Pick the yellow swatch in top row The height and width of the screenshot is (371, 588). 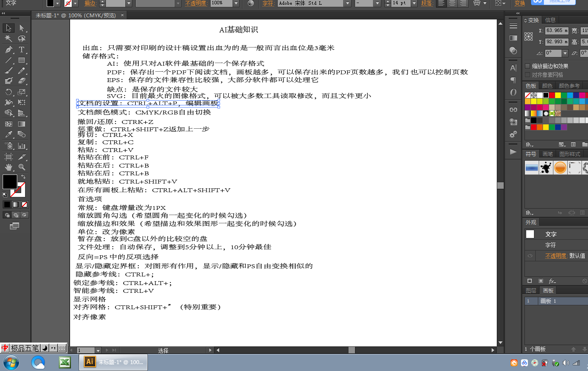(558, 95)
